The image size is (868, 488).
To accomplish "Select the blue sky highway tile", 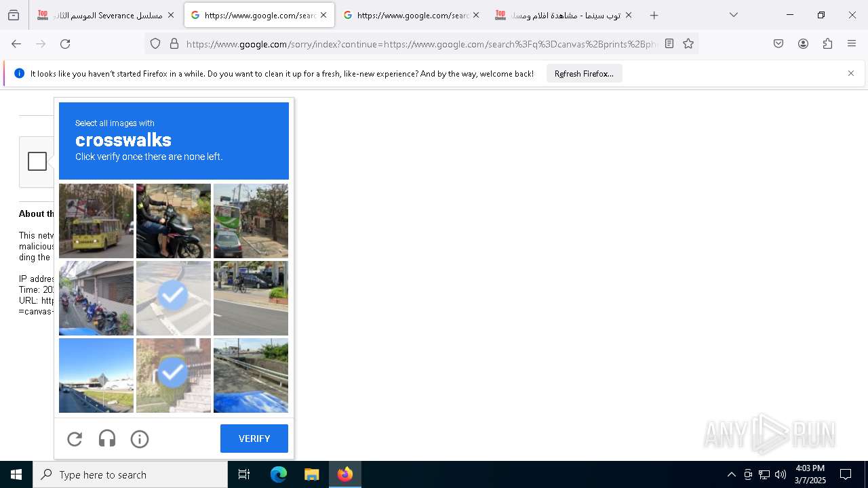I will click(x=96, y=375).
